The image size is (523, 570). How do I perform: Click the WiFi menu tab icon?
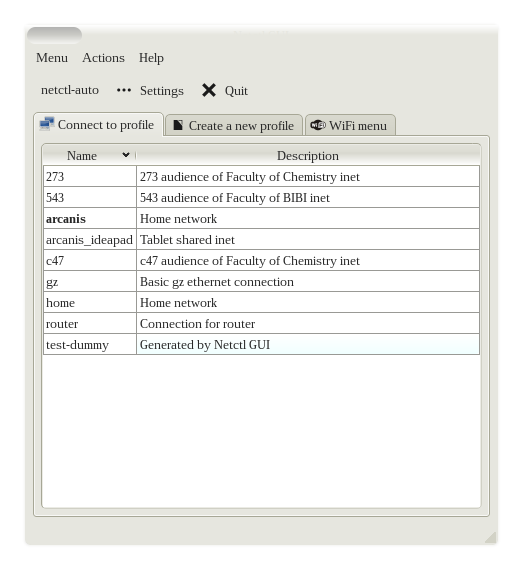pos(318,125)
